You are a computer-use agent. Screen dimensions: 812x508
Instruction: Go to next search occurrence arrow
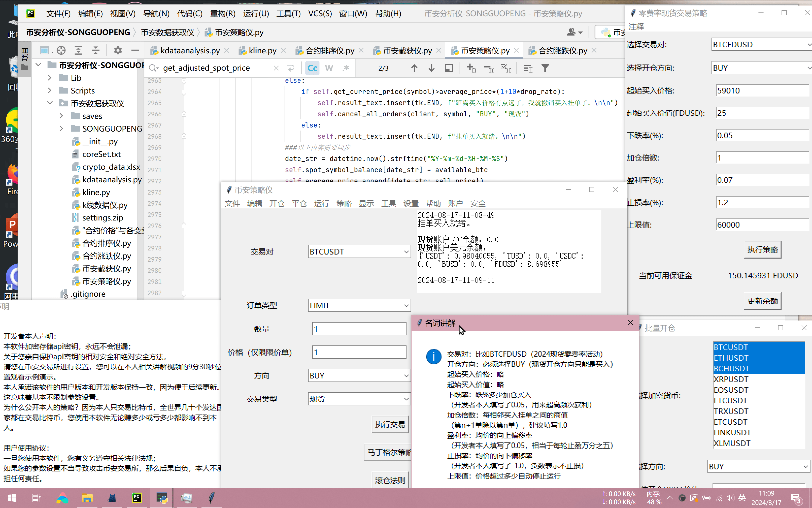pyautogui.click(x=431, y=68)
